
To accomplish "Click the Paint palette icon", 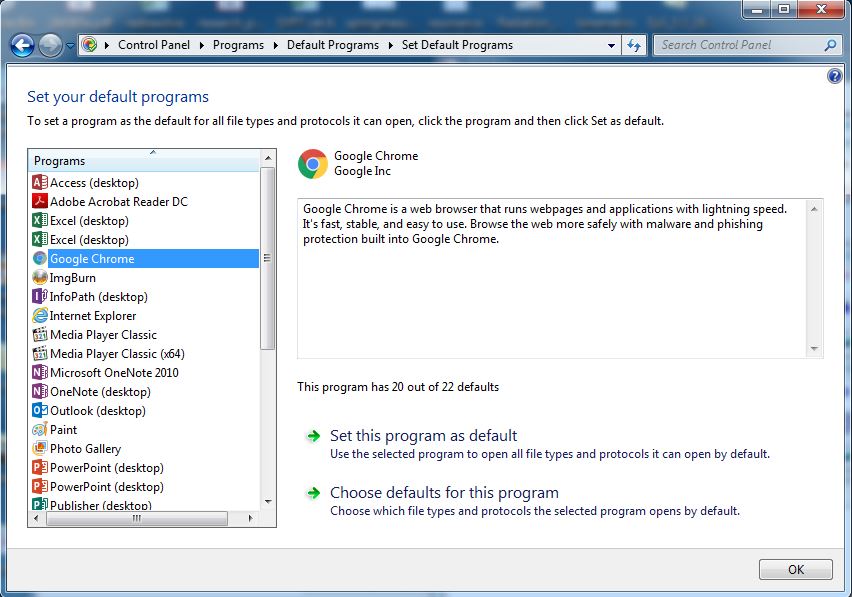I will point(40,430).
